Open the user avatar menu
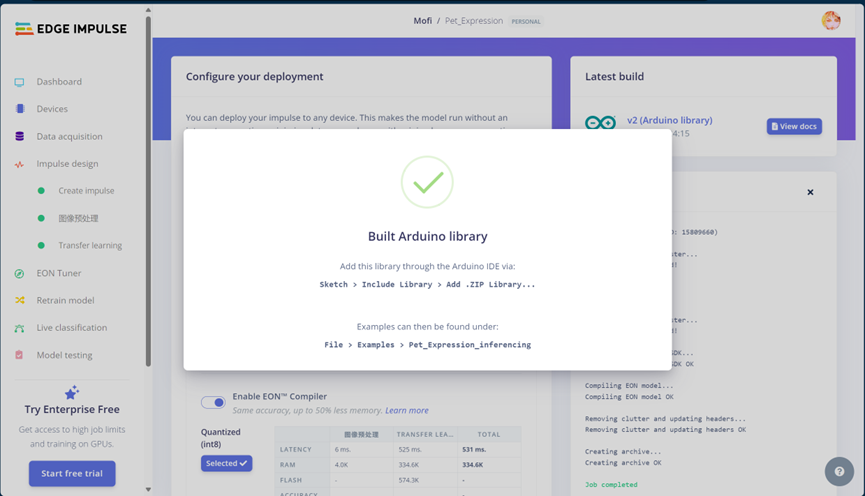 831,20
